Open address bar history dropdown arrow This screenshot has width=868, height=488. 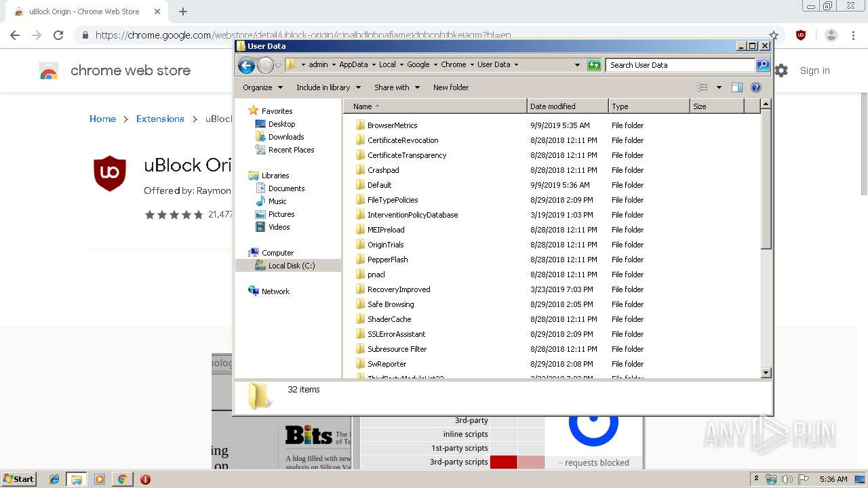tap(577, 65)
